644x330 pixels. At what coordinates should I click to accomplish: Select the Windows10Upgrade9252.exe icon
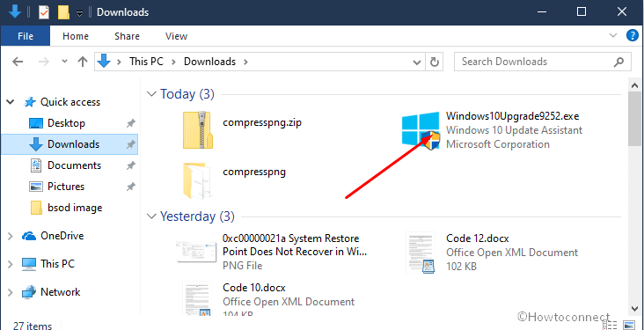click(x=421, y=131)
